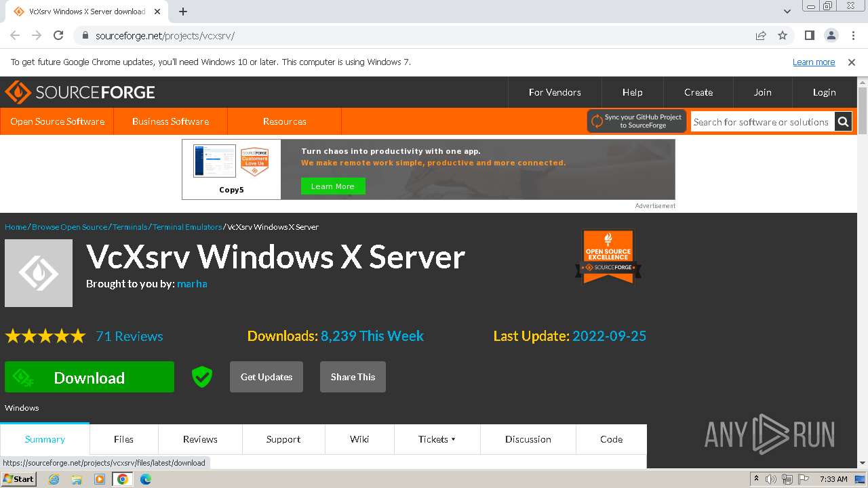
Task: Open the Business Software menu
Action: [170, 121]
